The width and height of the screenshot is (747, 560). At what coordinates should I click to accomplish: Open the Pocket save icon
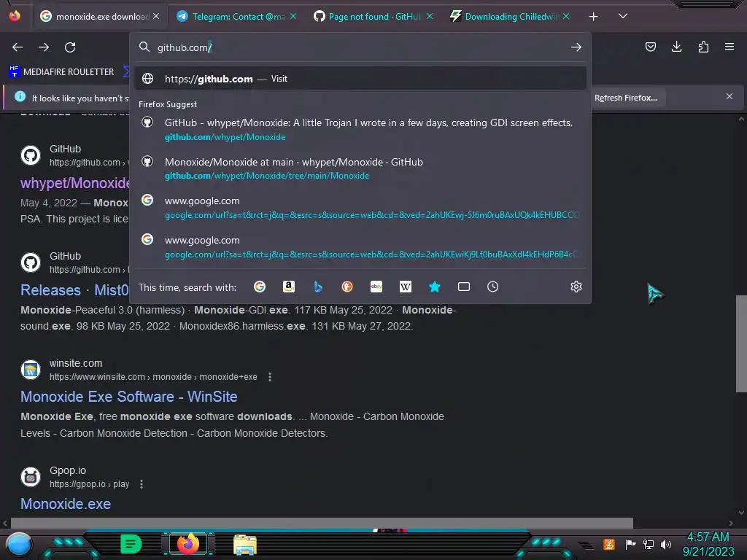650,47
